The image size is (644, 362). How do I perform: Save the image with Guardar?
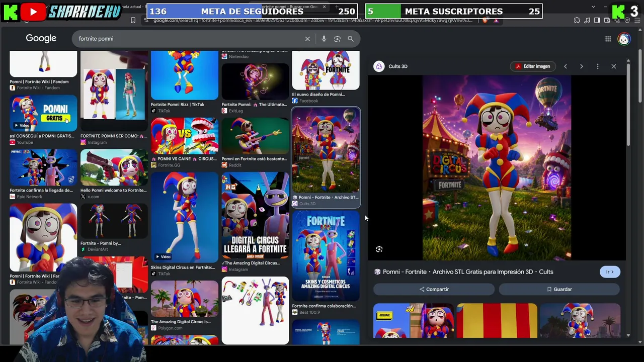[559, 289]
